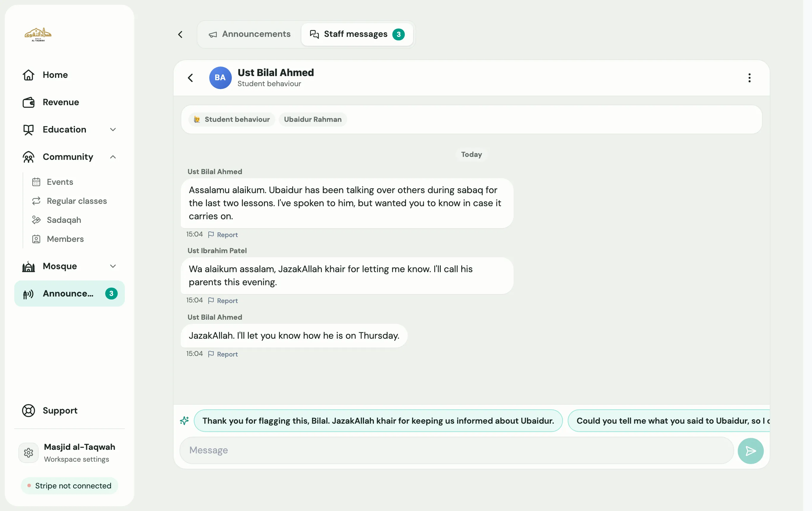This screenshot has width=812, height=511.
Task: Collapse the Community section chevron
Action: [113, 157]
